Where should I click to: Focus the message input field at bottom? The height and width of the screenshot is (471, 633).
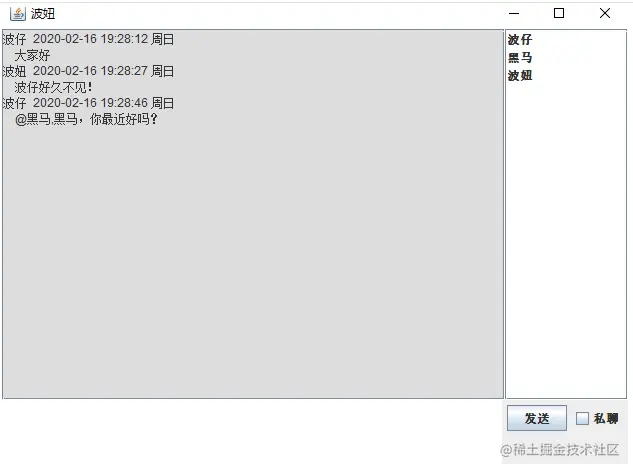click(252, 432)
